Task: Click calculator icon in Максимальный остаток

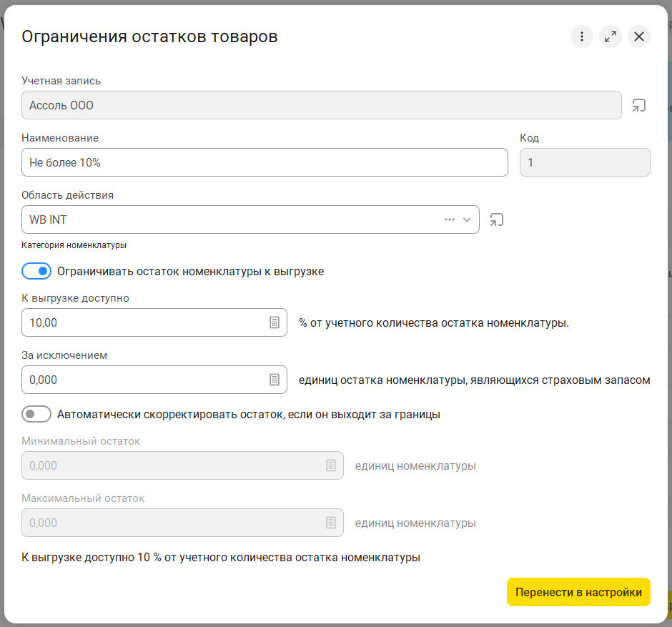Action: [331, 523]
